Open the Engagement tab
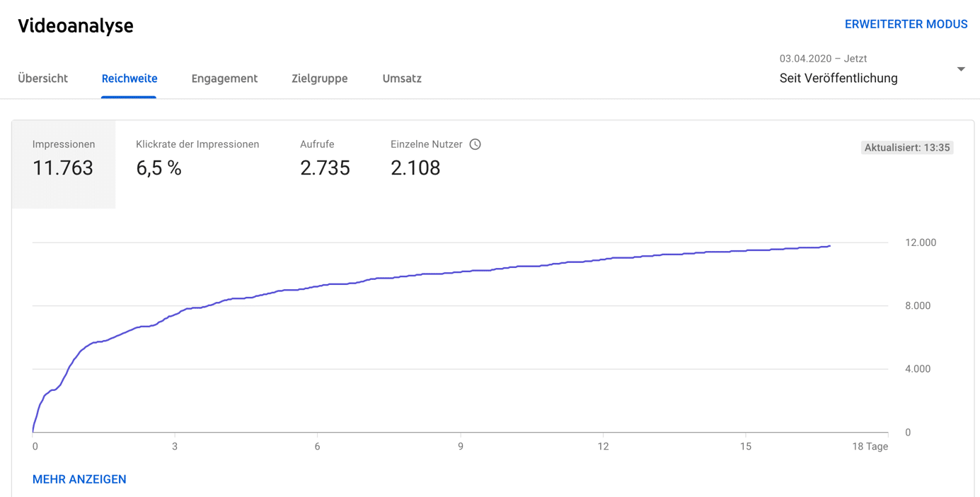Screen dimensions: 980x497 pos(224,78)
